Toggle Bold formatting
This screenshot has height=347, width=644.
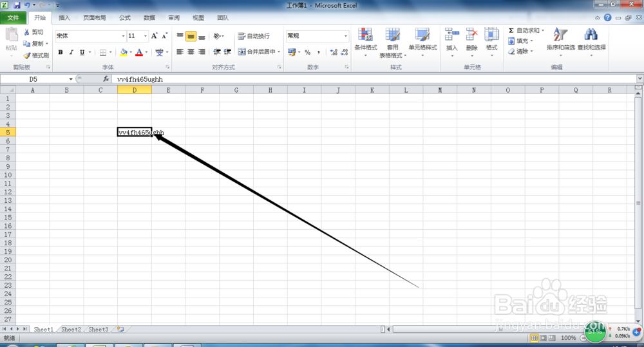tap(61, 52)
